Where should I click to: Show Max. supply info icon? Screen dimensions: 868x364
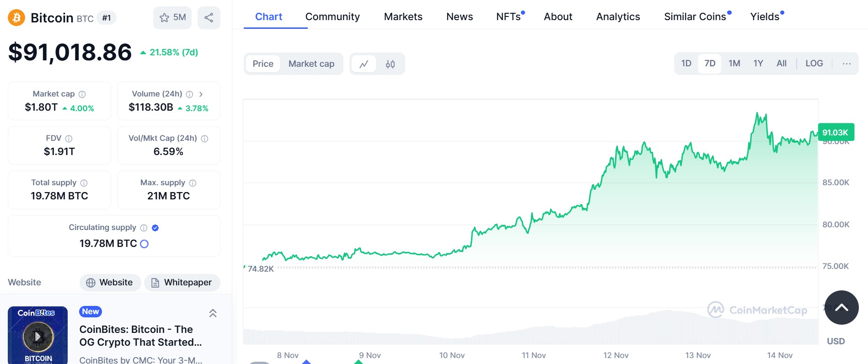coord(193,183)
